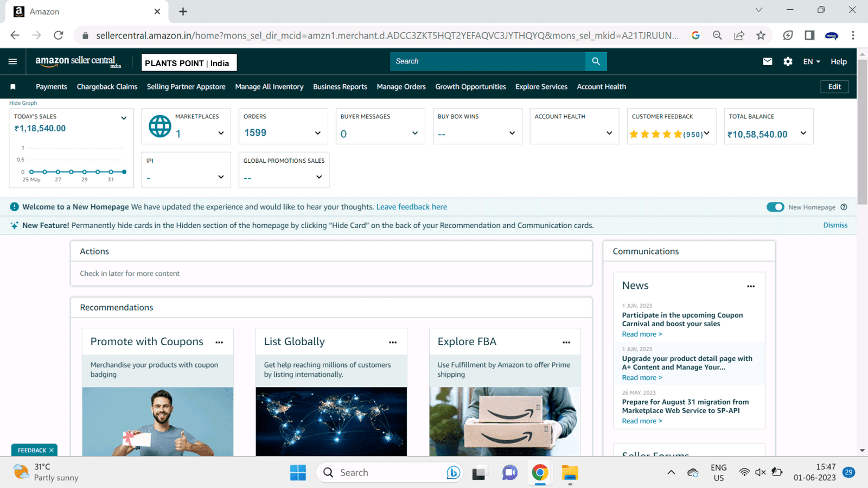Expand the Customer Feedback dropdown
The width and height of the screenshot is (868, 488).
click(706, 133)
